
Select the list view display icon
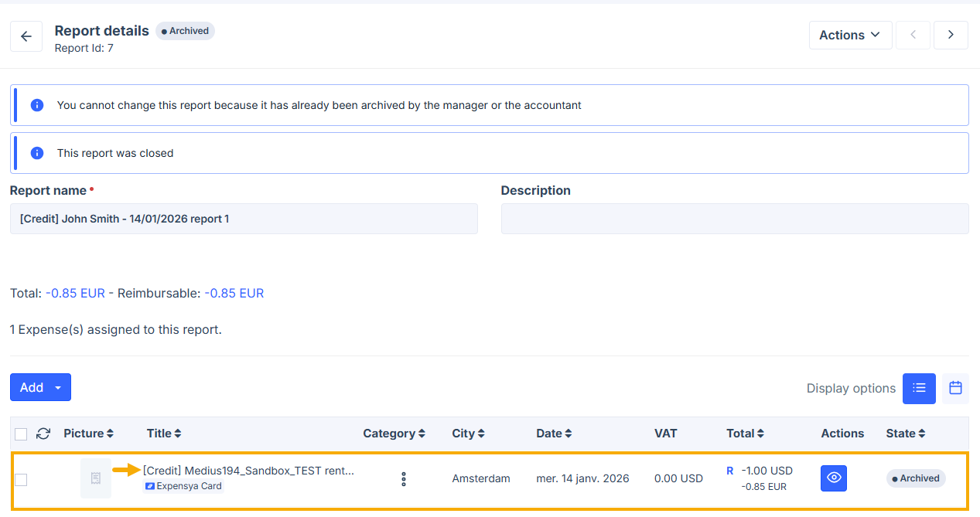919,388
